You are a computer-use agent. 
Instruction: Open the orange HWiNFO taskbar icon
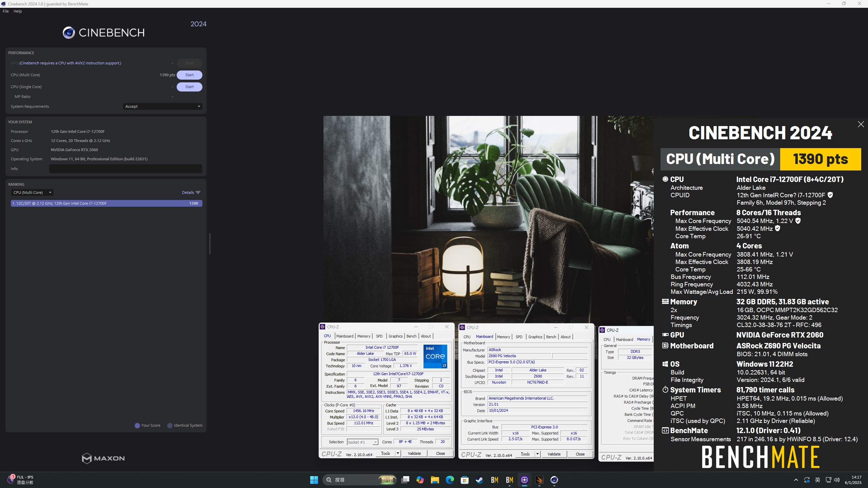point(539,480)
